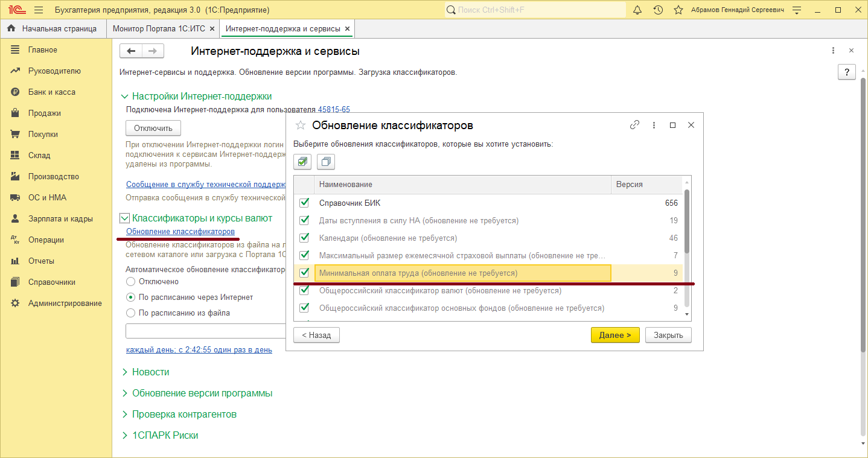Image resolution: width=868 pixels, height=458 pixels.
Task: Select По расписанию через Интернет option
Action: pos(130,297)
